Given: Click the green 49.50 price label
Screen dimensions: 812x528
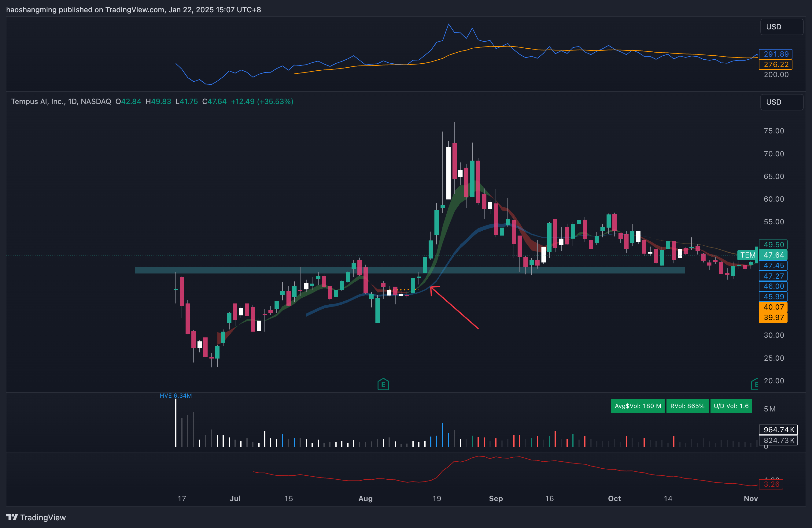Looking at the screenshot, I should [773, 244].
